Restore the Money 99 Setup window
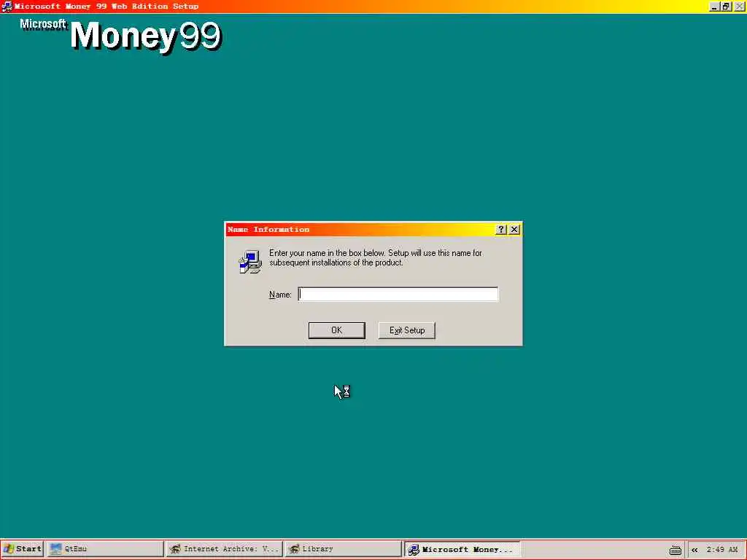Image resolution: width=747 pixels, height=560 pixels. click(x=726, y=7)
